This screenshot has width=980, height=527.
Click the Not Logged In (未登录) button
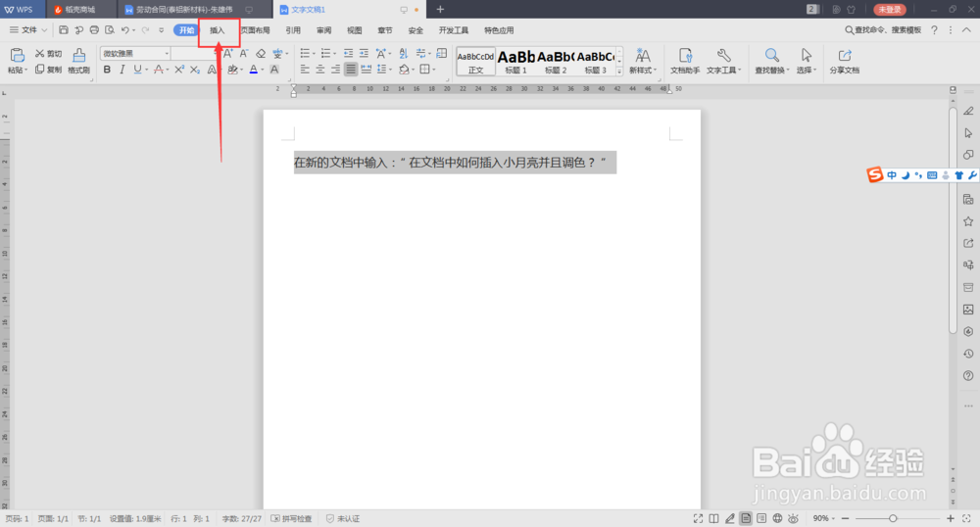pos(890,10)
